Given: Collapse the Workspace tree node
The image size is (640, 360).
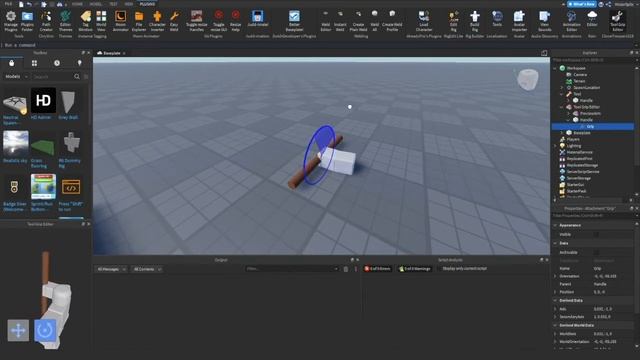Looking at the screenshot, I should point(555,68).
